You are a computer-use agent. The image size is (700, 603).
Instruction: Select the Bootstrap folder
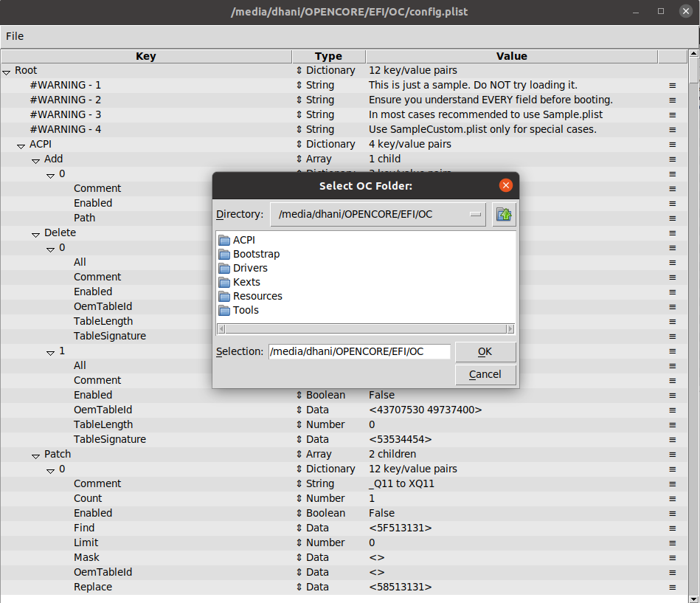256,254
